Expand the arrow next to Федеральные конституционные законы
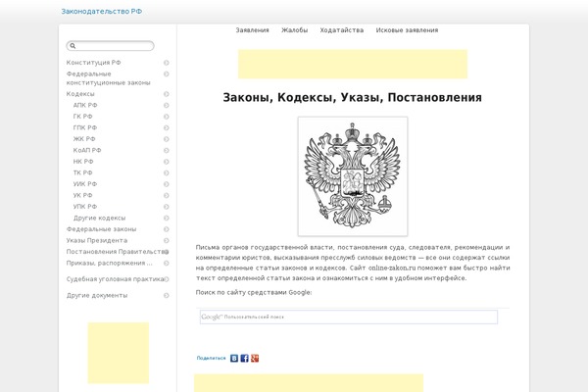The image size is (588, 392). pos(167,73)
